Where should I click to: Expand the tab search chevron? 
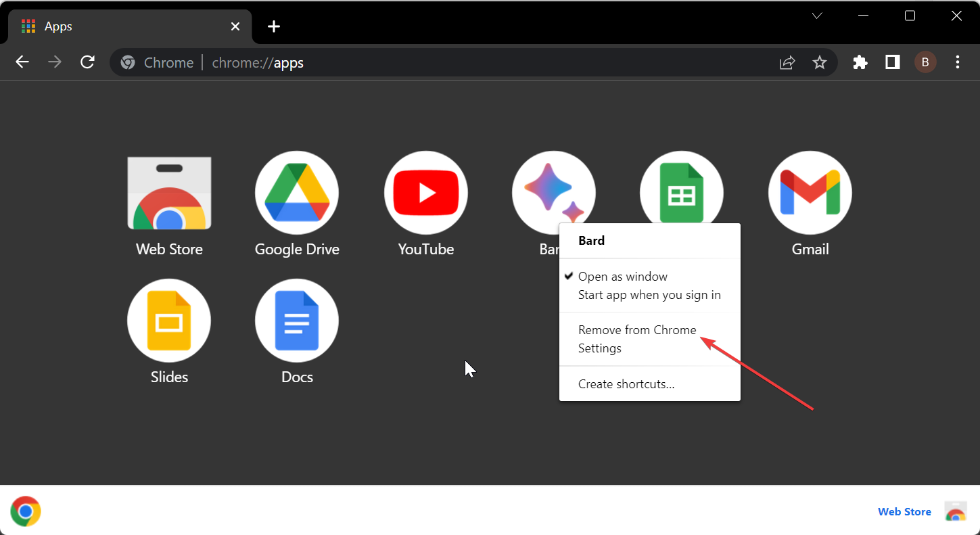tap(817, 16)
